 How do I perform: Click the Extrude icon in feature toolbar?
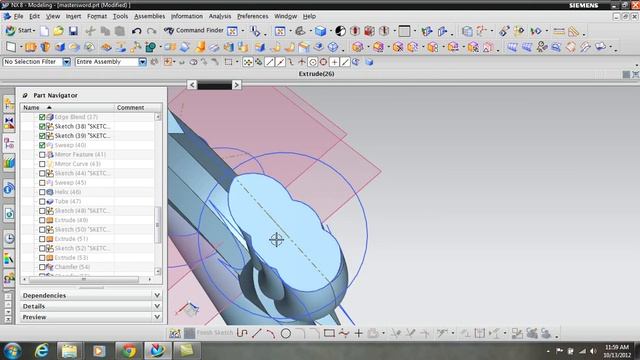tap(31, 47)
